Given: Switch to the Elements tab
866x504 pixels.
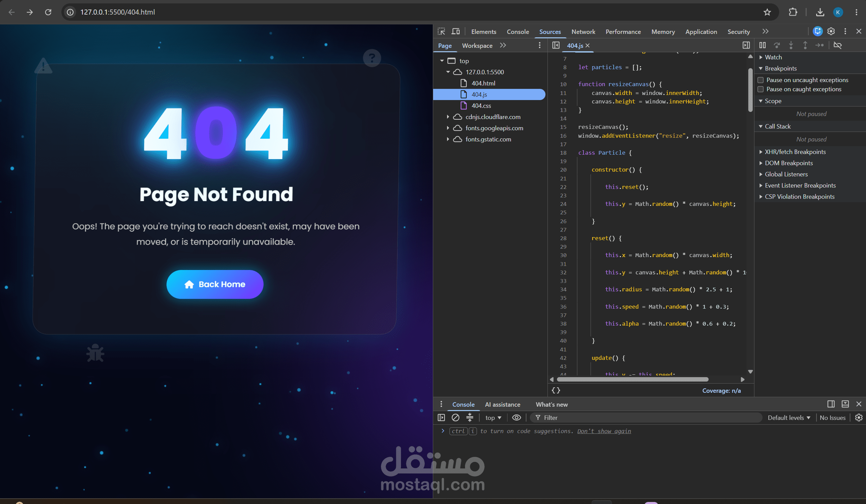Looking at the screenshot, I should tap(483, 32).
